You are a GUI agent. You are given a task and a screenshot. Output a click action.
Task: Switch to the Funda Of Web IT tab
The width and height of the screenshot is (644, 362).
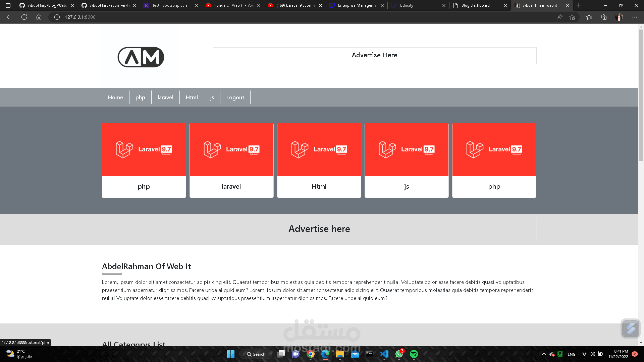[x=233, y=5]
